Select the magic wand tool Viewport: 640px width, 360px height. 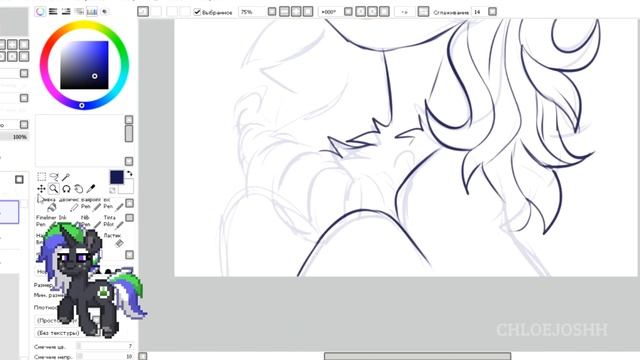click(66, 176)
